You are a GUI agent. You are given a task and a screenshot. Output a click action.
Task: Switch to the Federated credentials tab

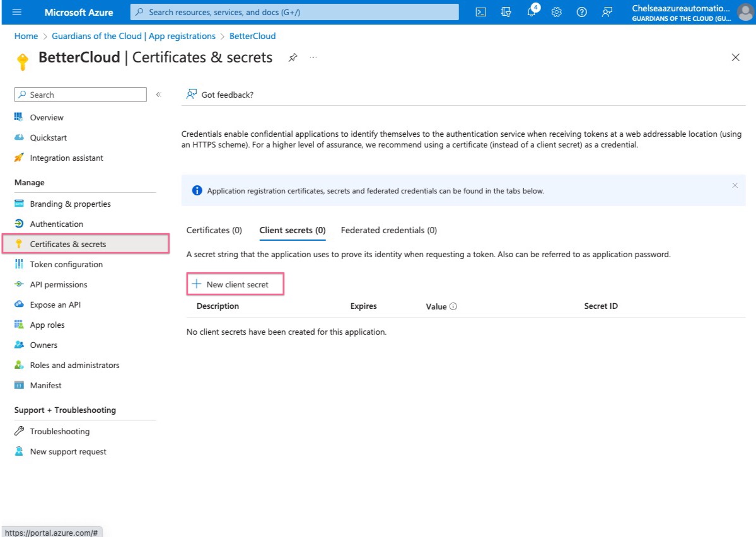click(x=388, y=230)
